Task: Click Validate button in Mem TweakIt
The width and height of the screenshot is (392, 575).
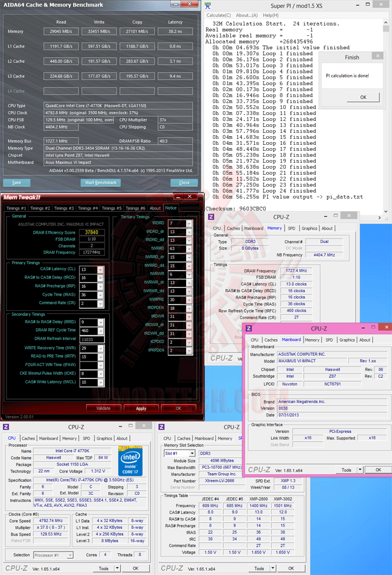Action: [103, 408]
